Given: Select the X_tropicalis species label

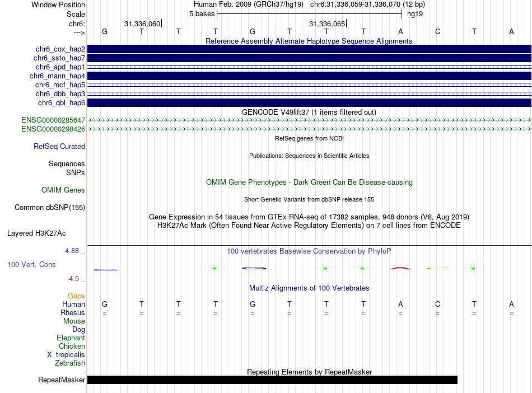Looking at the screenshot, I should (66, 355).
